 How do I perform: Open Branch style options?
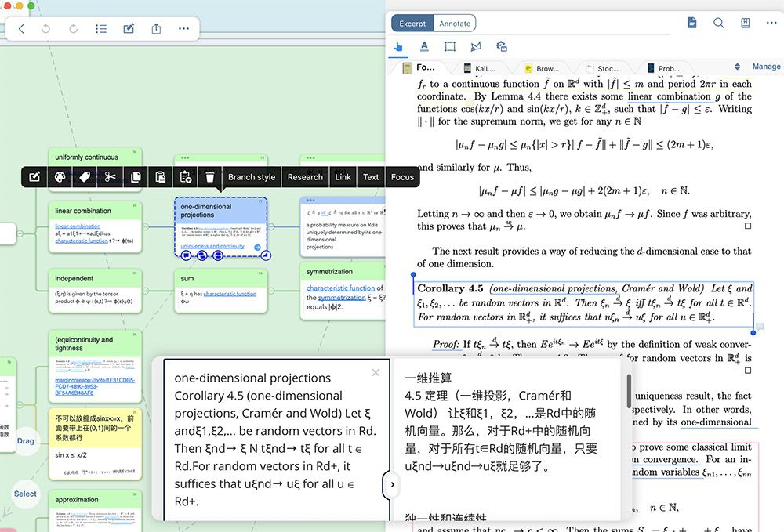[252, 177]
